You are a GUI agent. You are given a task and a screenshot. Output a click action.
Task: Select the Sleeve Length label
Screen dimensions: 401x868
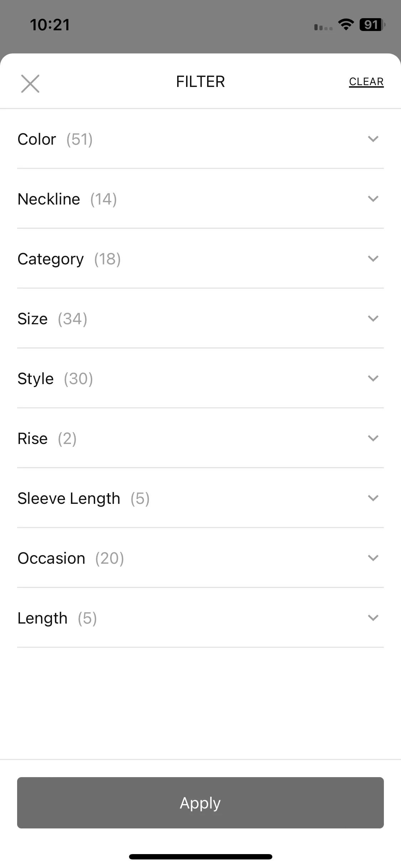pyautogui.click(x=69, y=498)
